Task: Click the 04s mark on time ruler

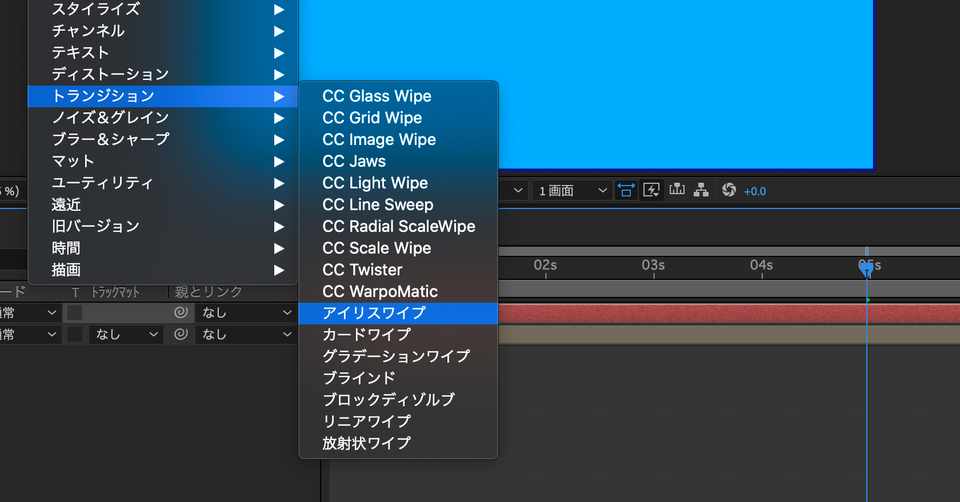Action: point(762,266)
